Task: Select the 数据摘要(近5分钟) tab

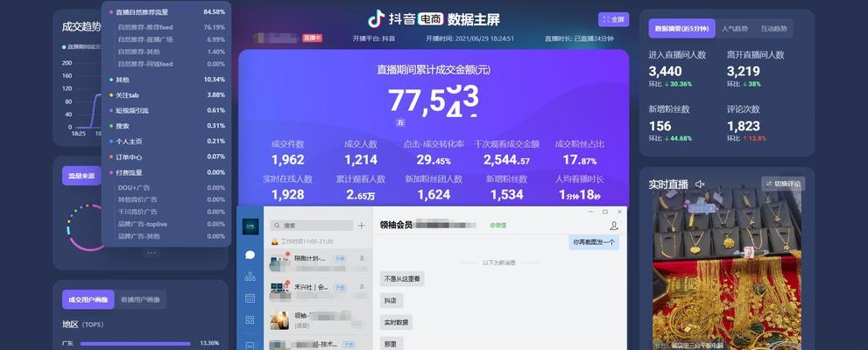Action: coord(681,29)
